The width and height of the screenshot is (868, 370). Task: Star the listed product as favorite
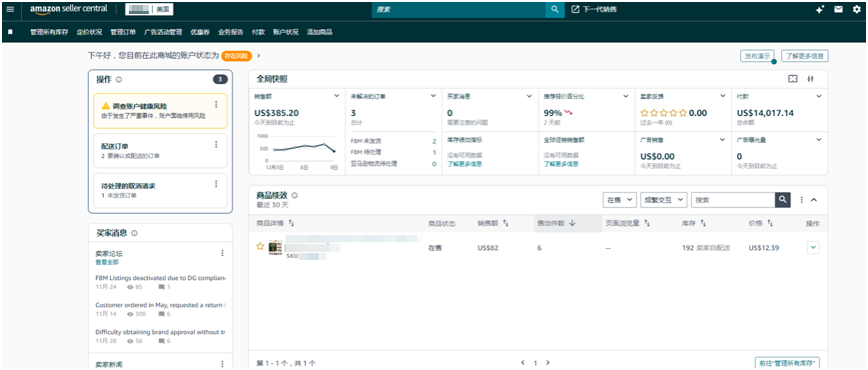click(260, 247)
